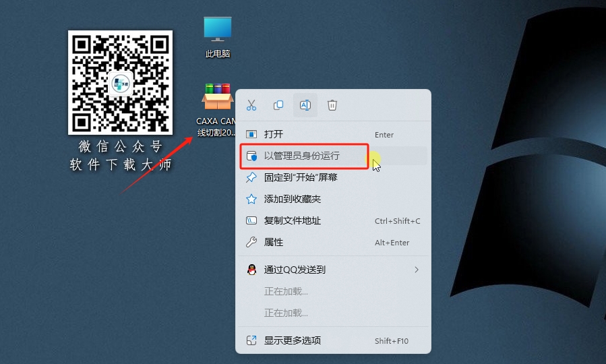The image size is (606, 364).
Task: Click the QQ penguin icon
Action: pos(251,270)
